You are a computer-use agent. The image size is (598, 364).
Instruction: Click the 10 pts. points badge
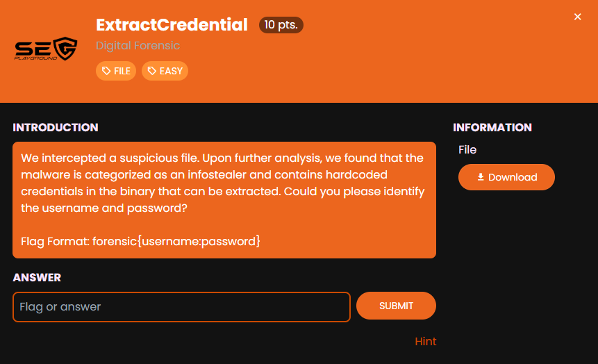pos(281,25)
